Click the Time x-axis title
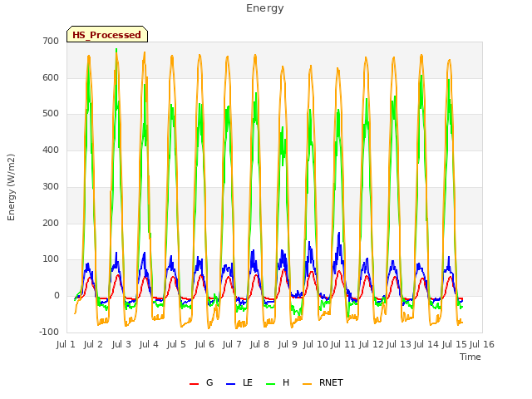 tap(470, 357)
